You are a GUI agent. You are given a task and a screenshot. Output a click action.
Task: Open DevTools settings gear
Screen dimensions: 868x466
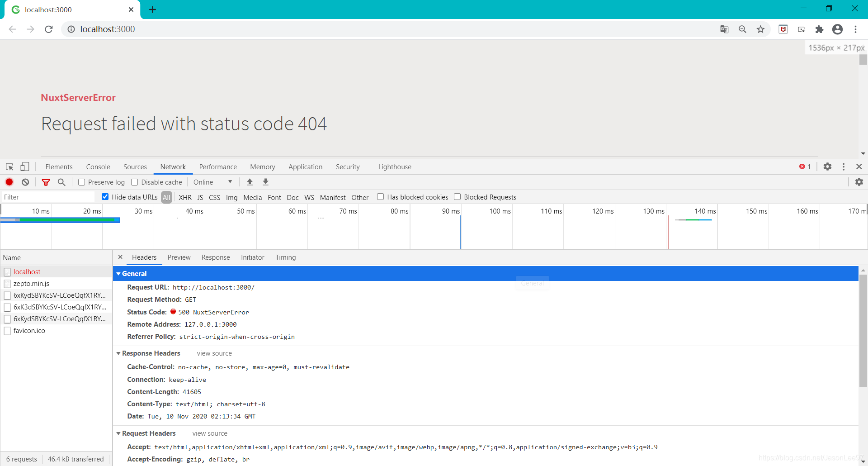(x=827, y=166)
